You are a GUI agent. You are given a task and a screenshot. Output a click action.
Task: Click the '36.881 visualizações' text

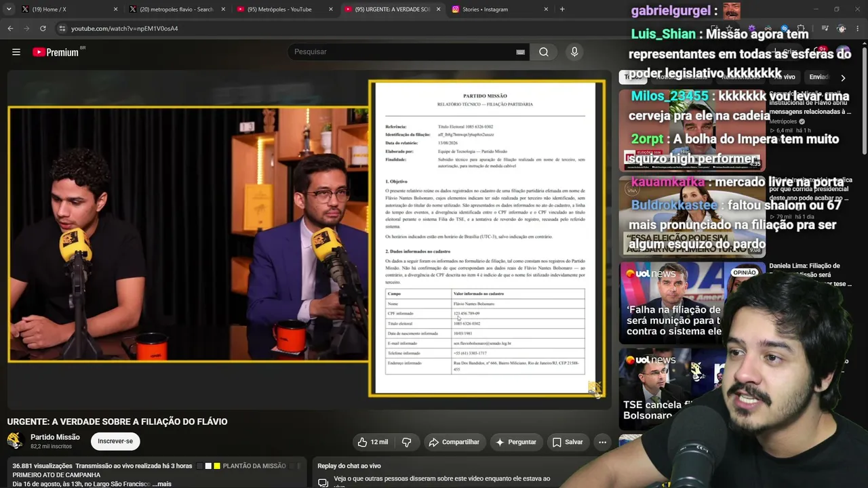[42, 466]
